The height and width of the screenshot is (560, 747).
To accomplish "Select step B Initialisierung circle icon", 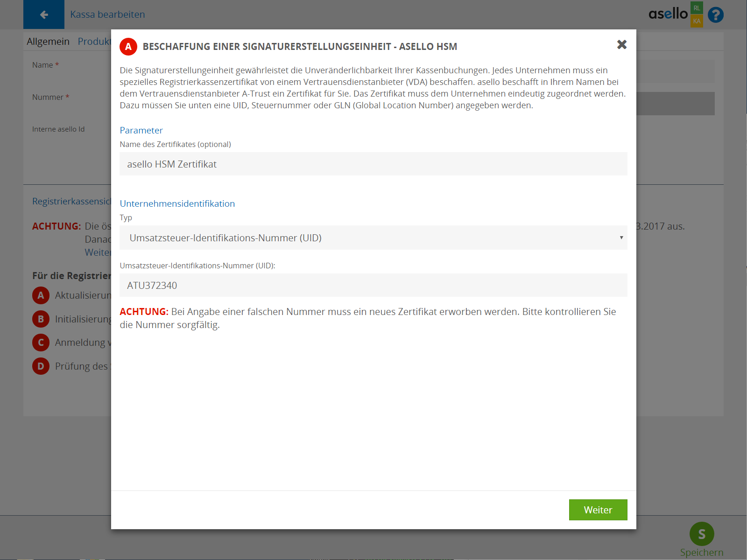I will pyautogui.click(x=41, y=319).
